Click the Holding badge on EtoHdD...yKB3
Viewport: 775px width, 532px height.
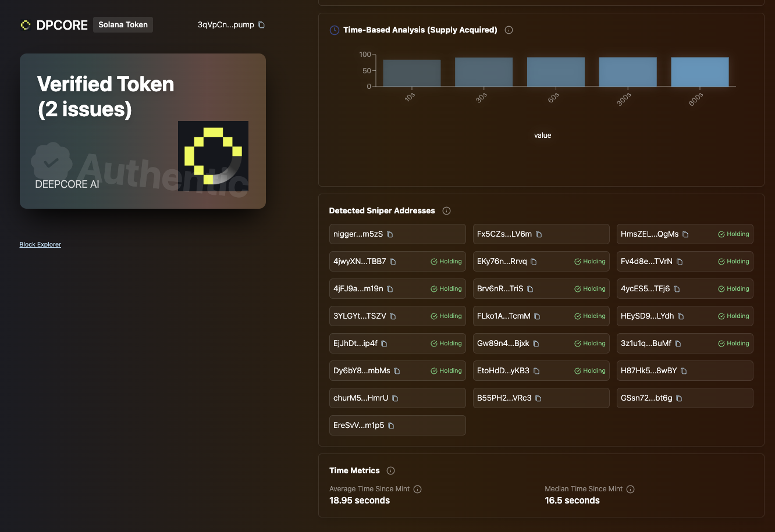[x=590, y=371]
